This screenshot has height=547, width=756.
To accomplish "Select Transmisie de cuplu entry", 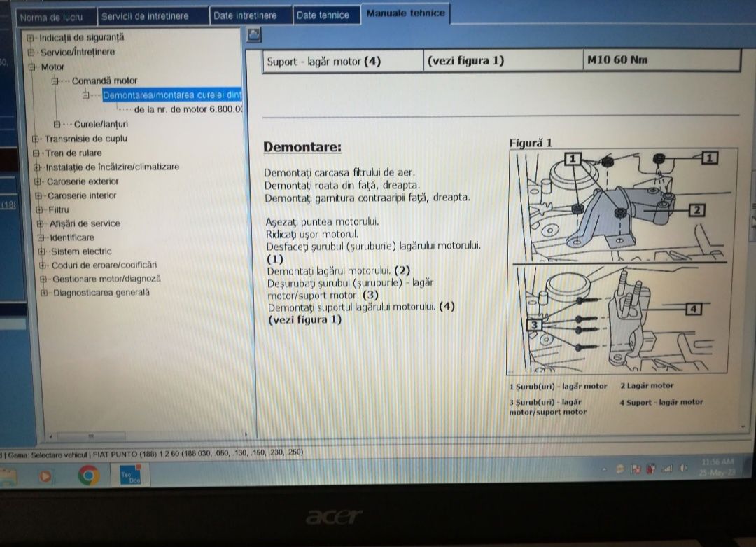I will point(86,139).
